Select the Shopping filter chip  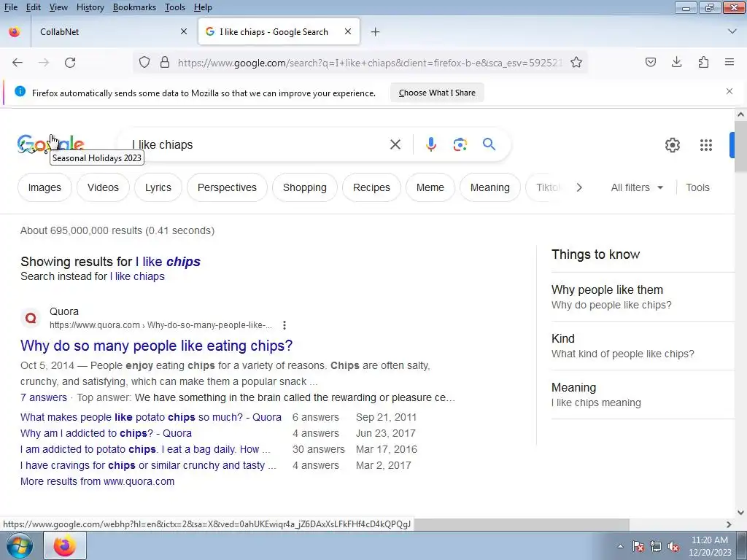tap(305, 187)
